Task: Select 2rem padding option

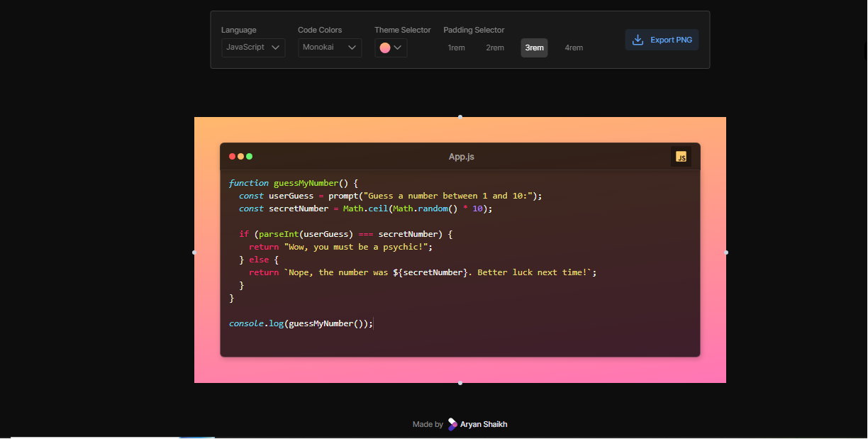Action: pos(495,48)
